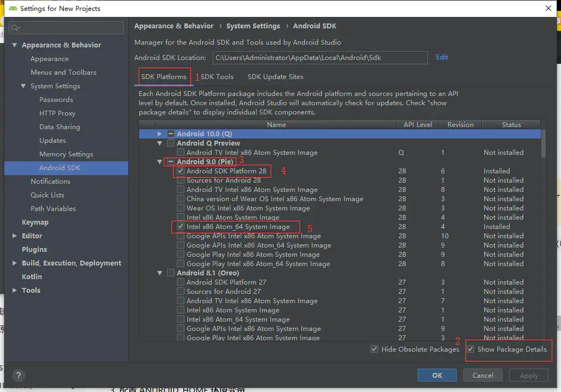This screenshot has width=561, height=392.
Task: Collapse the Android 9.0 (Pie) group
Action: tap(159, 161)
